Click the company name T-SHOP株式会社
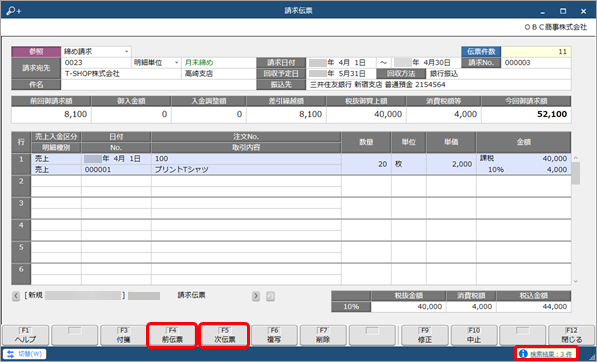Viewport: 597px width, 362px height. (93, 73)
